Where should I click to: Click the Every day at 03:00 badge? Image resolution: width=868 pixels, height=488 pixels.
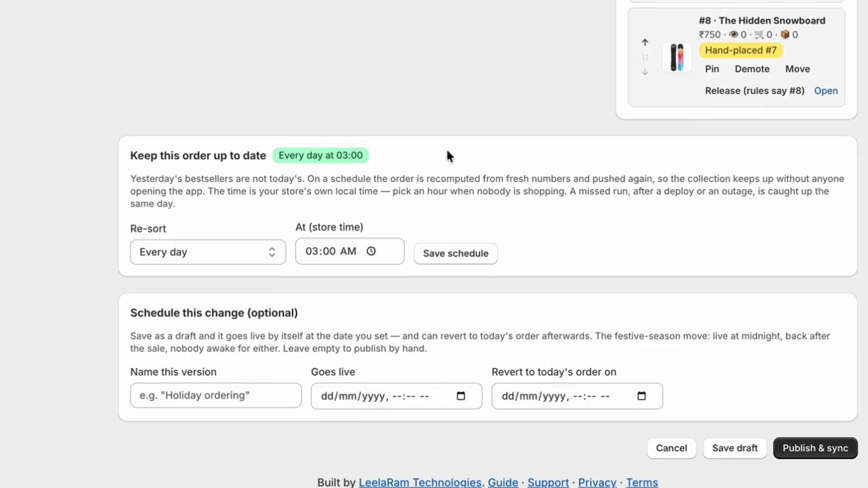(x=321, y=156)
